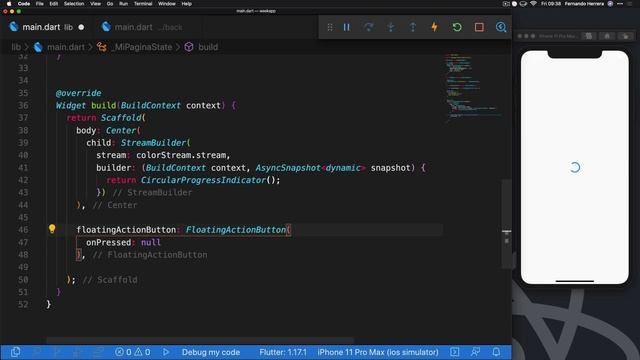640x360 pixels.
Task: Click the simulator rotate device icon
Action: [x=626, y=36]
